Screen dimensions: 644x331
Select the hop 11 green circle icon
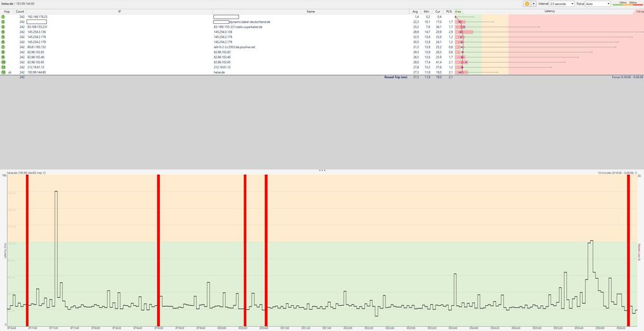3,67
